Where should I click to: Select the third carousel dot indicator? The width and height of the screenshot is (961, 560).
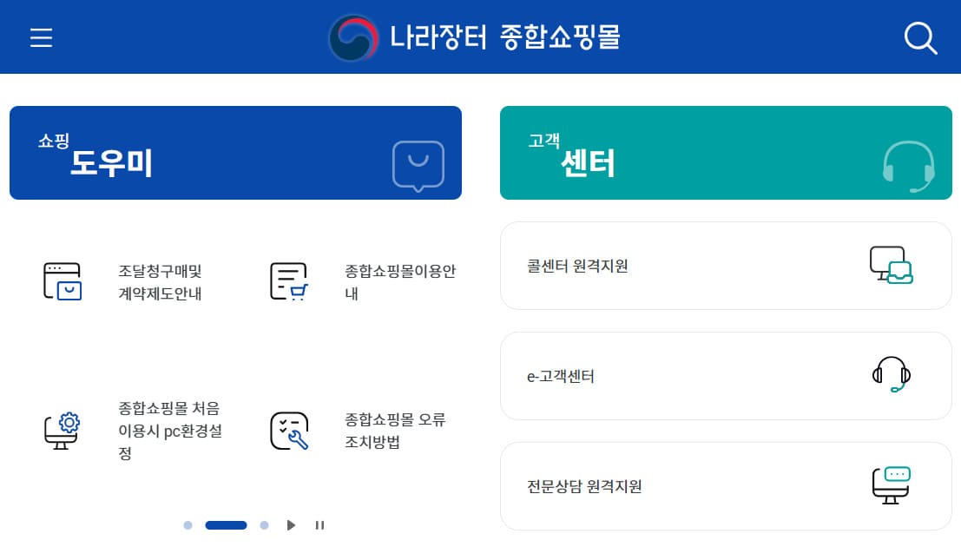point(264,525)
